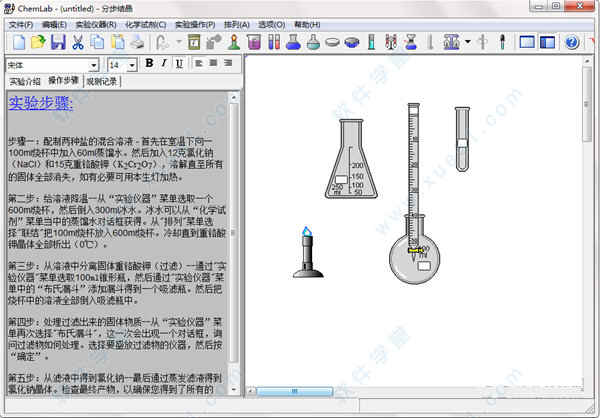The width and height of the screenshot is (600, 418).
Task: Add a burette from toolbar
Action: 391,42
